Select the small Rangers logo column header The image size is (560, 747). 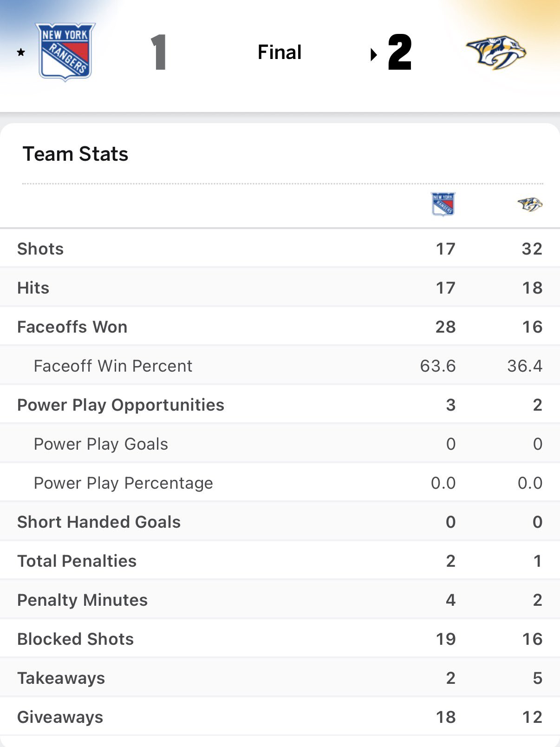point(443,204)
